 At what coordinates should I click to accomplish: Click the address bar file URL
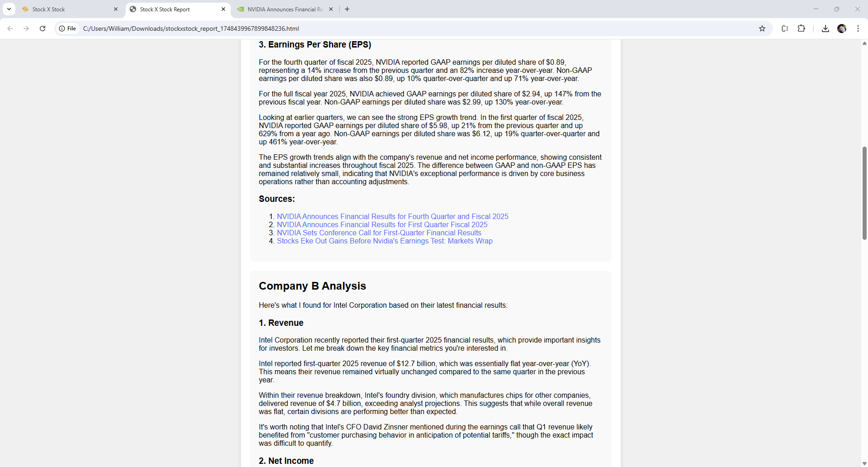191,29
